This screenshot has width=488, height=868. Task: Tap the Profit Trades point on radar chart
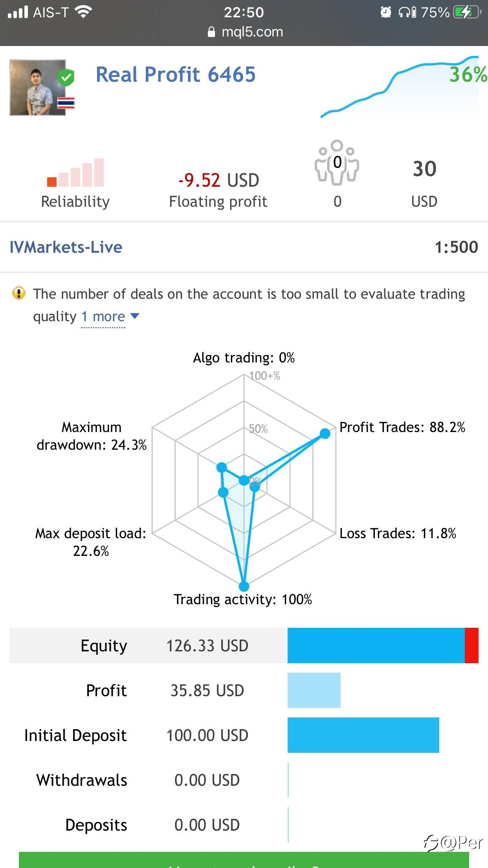(x=325, y=434)
